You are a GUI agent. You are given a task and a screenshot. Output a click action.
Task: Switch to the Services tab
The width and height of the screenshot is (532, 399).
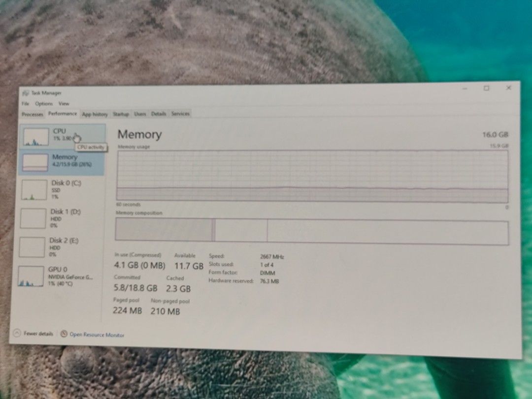point(180,114)
